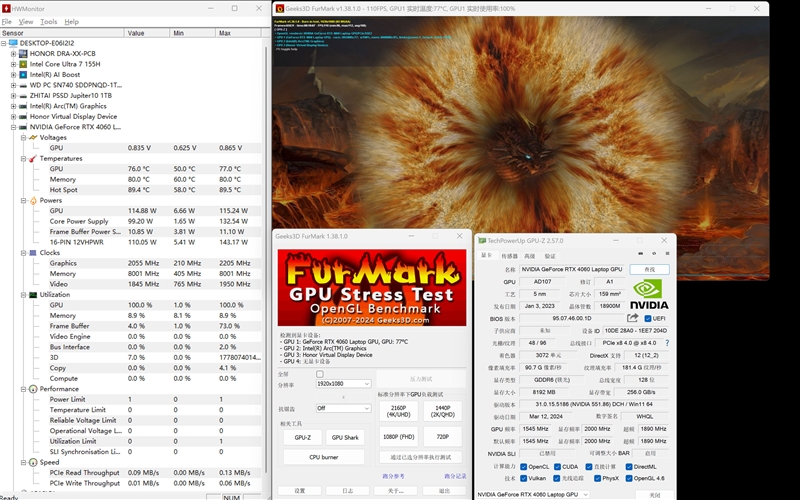Viewport: 800px width, 500px height.
Task: Expand the Intel Core Ultra 7 155H node
Action: click(14, 64)
